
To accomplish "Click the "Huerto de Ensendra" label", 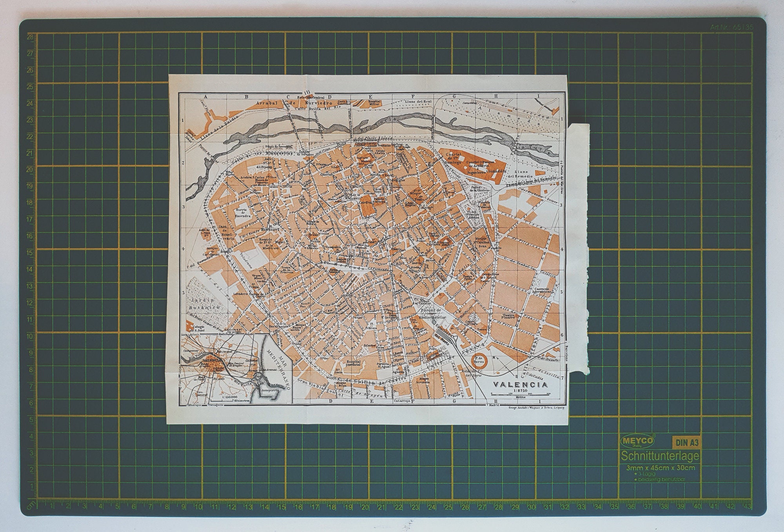I will point(242,212).
